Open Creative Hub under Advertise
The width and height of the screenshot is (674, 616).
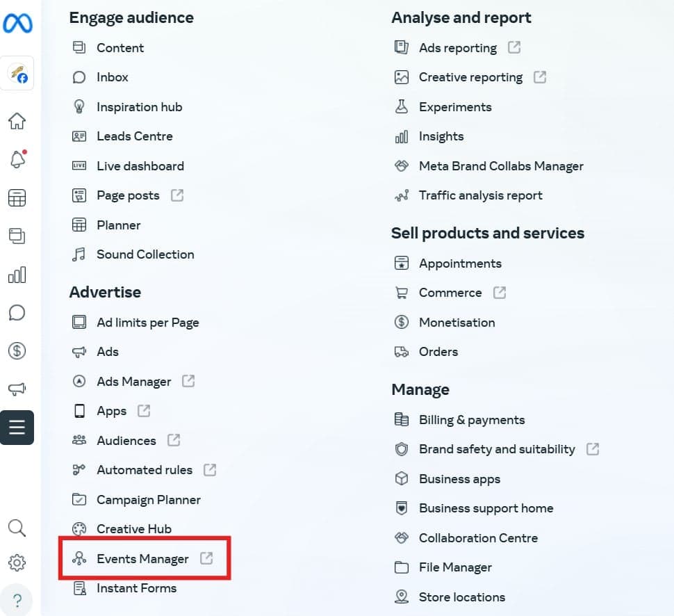pyautogui.click(x=133, y=528)
